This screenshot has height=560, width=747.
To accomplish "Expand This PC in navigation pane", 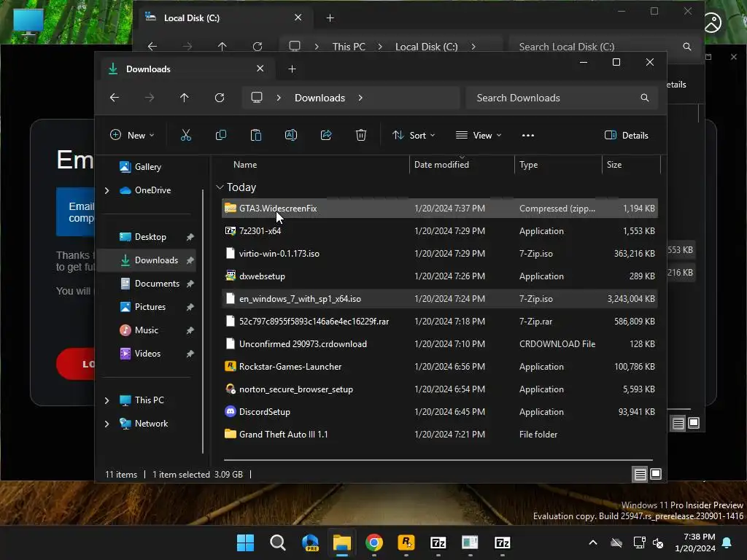I will (107, 400).
